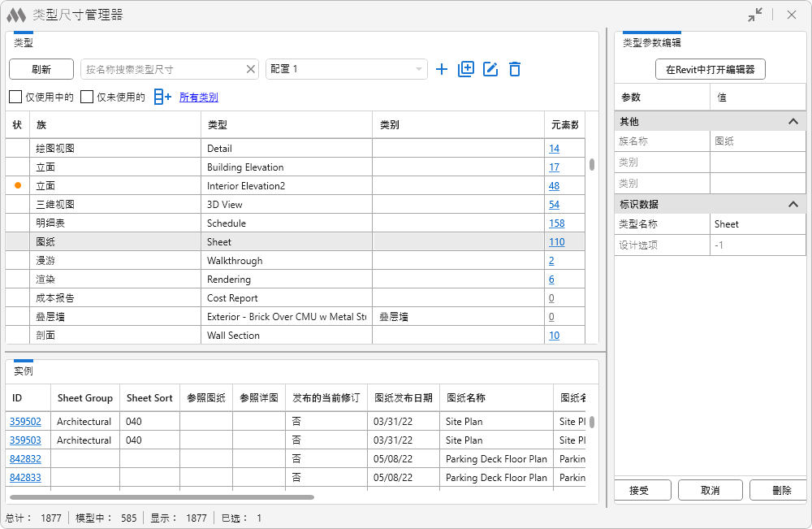Click the collapse window arrows icon
The height and width of the screenshot is (529, 812).
coord(755,15)
